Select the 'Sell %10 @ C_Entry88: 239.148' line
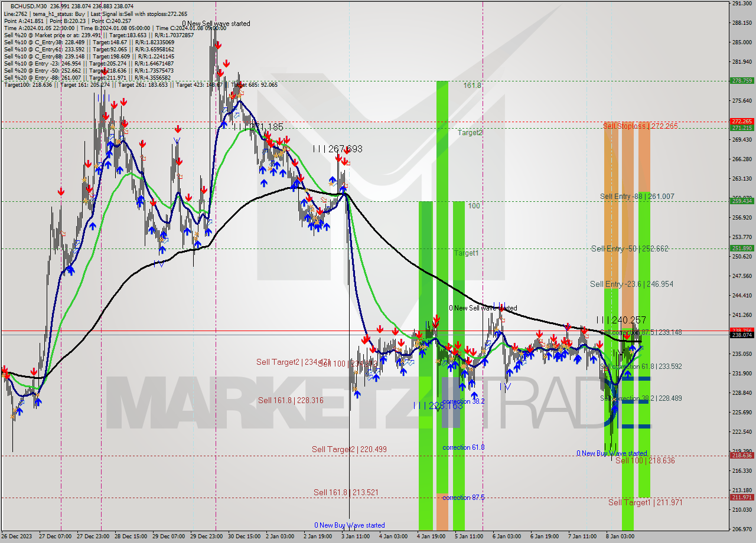 point(88,56)
